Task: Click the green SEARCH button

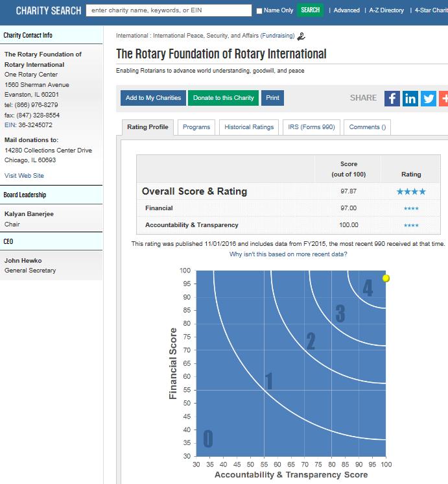Action: click(310, 10)
